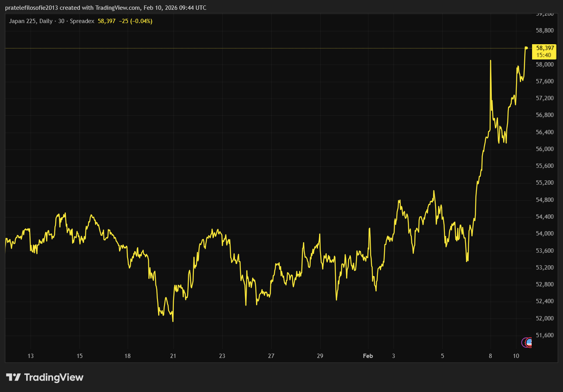
Task: Click the legend value 58,397
Action: pyautogui.click(x=106, y=21)
